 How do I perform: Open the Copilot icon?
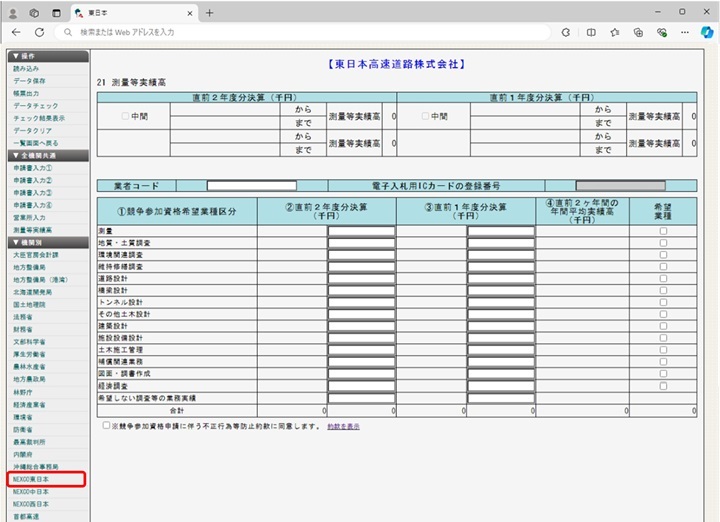coord(707,32)
